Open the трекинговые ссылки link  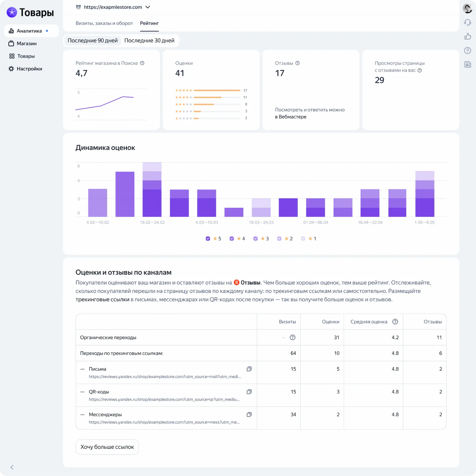pyautogui.click(x=102, y=299)
